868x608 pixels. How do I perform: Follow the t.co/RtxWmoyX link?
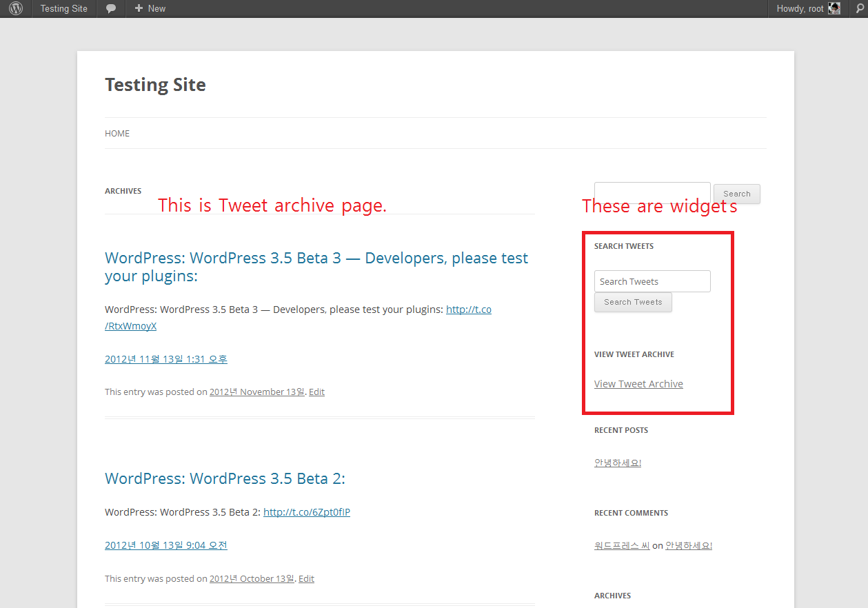pos(298,318)
